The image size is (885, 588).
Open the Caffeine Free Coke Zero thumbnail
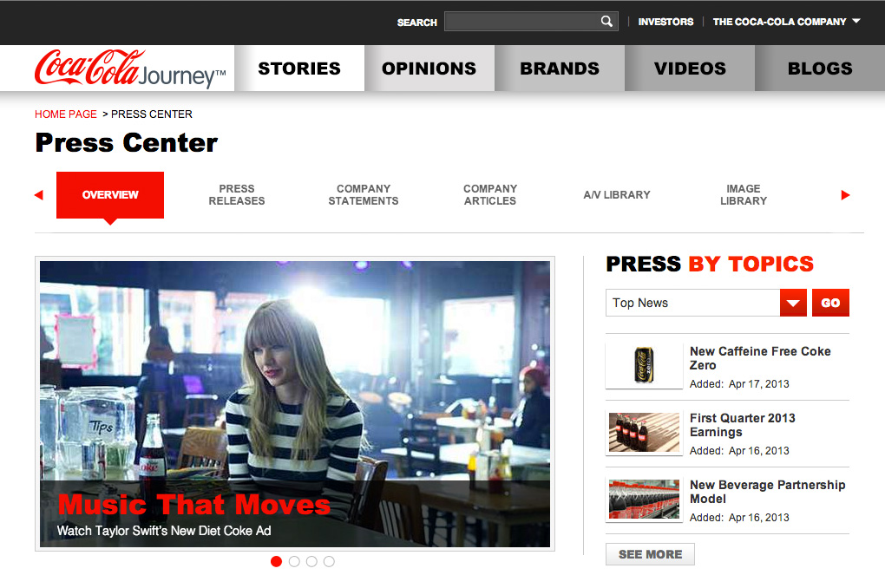click(644, 365)
